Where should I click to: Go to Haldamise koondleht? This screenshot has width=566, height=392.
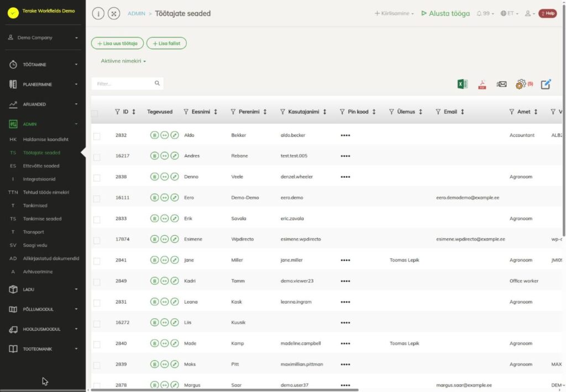pos(45,139)
